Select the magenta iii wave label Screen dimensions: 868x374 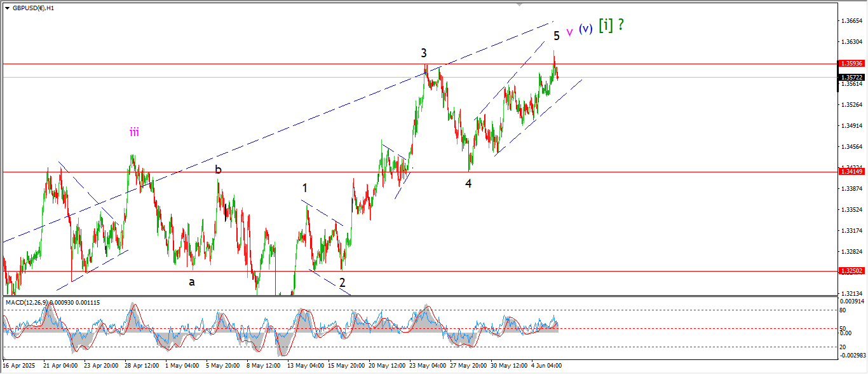point(134,132)
